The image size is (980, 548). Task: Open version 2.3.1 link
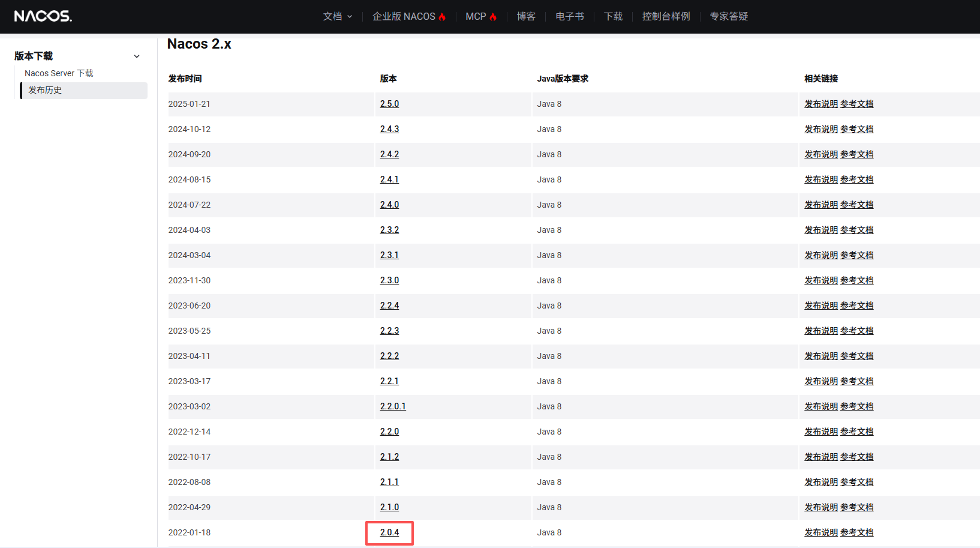point(389,255)
